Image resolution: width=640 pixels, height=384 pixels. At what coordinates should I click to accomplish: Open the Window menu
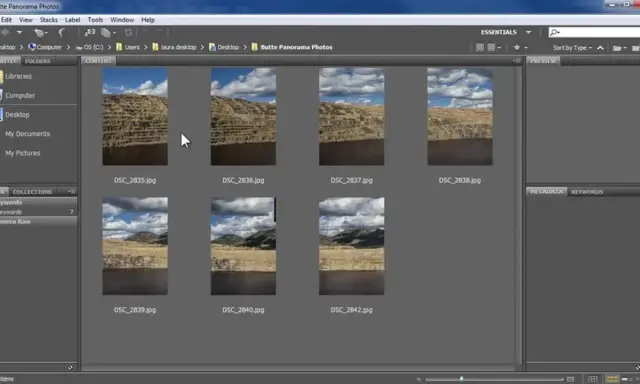[x=122, y=20]
